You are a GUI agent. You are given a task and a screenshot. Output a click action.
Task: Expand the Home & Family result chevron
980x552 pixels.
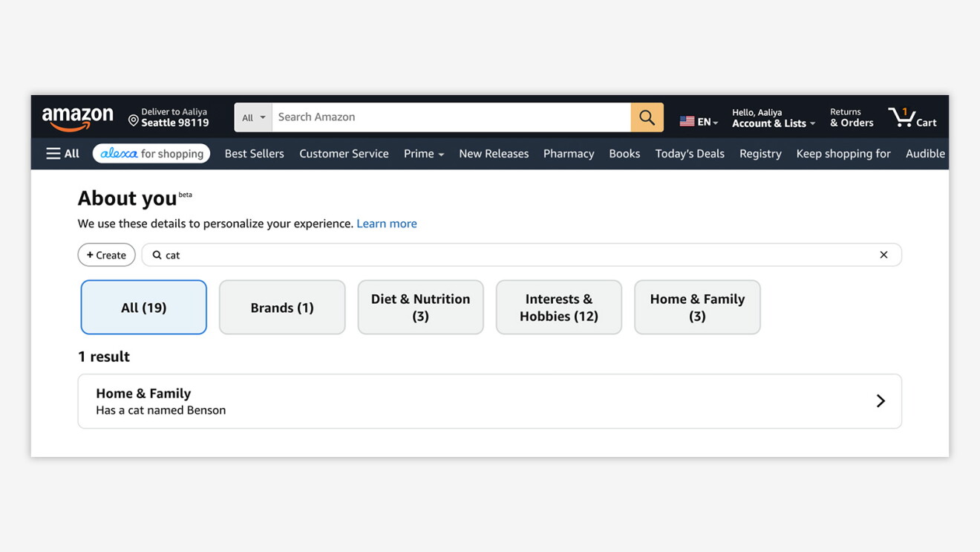(x=881, y=401)
